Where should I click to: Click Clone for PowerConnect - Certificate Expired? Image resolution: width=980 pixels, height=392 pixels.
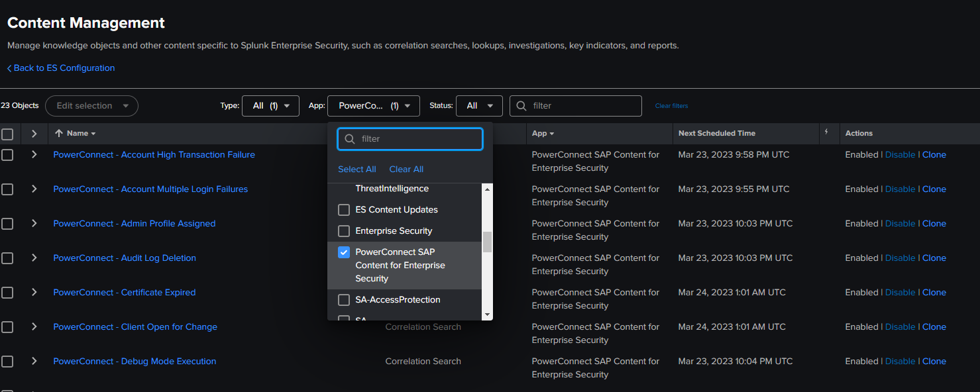934,292
